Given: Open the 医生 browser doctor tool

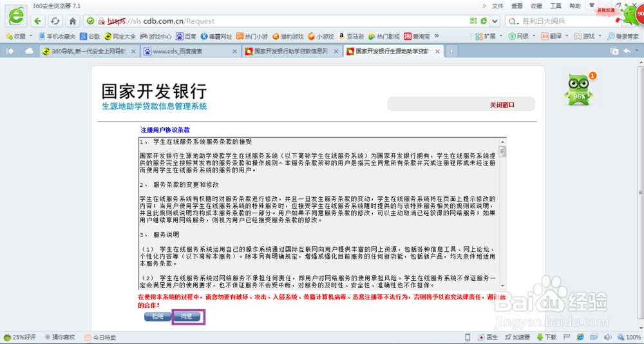Looking at the screenshot, I should pyautogui.click(x=488, y=338).
